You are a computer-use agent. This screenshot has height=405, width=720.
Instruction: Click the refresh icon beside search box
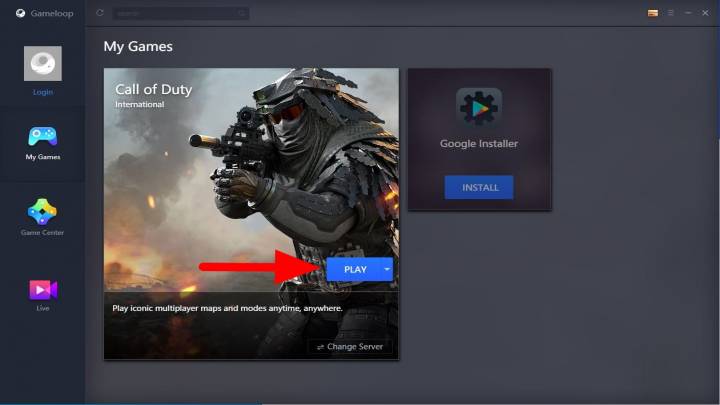(x=99, y=13)
